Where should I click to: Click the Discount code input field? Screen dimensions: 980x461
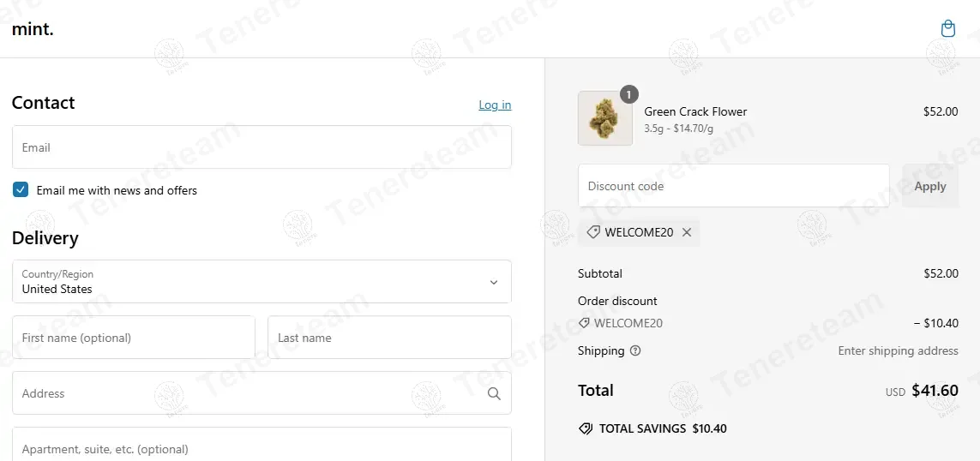[x=733, y=186]
